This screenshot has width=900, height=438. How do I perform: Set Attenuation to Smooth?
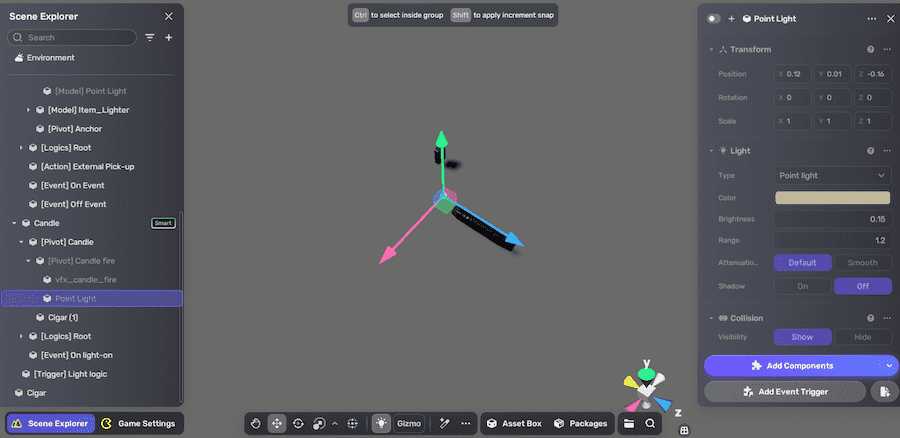tap(862, 263)
